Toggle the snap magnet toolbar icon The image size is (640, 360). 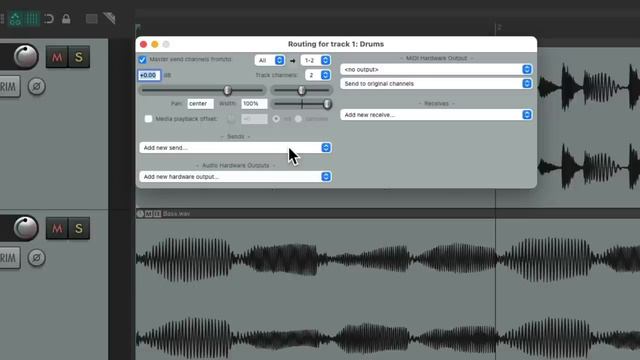[x=49, y=19]
